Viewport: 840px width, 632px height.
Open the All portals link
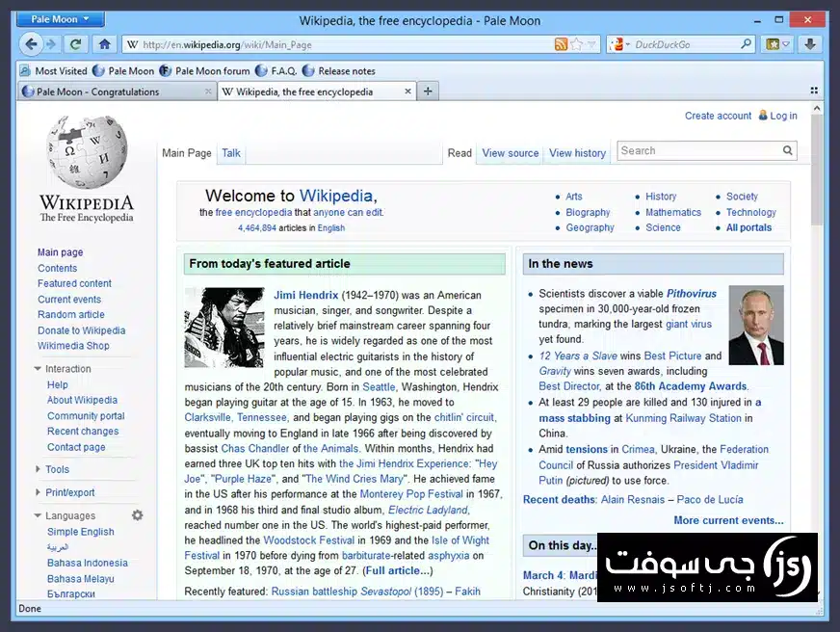coord(748,227)
